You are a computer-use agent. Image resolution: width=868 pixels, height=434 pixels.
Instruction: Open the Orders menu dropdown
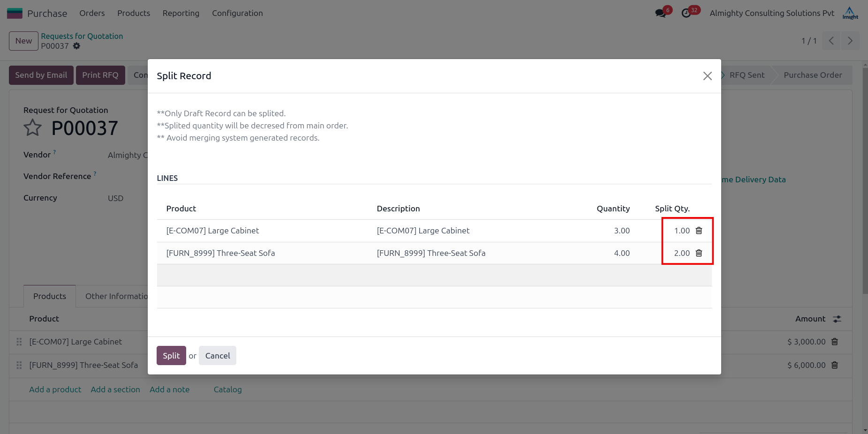click(x=92, y=13)
